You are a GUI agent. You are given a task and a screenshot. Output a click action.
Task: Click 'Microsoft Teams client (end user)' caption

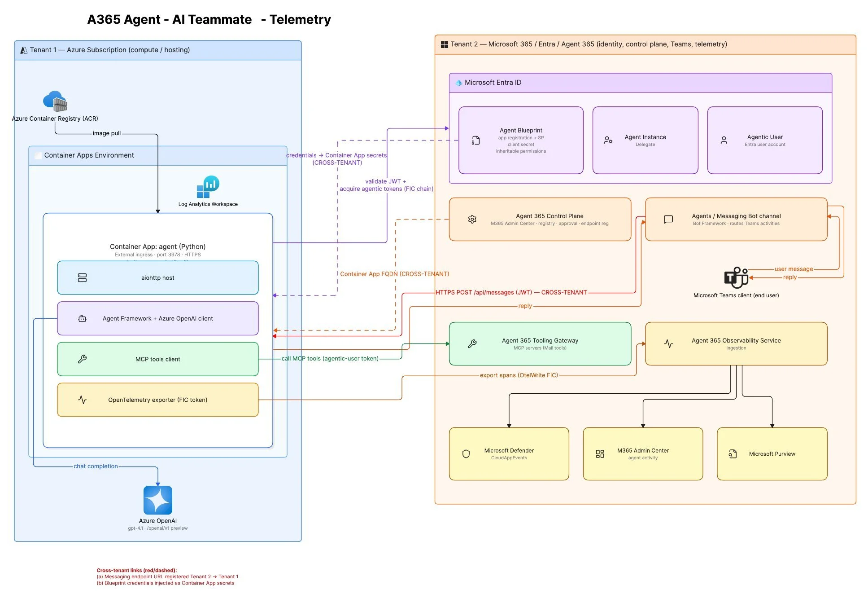736,295
